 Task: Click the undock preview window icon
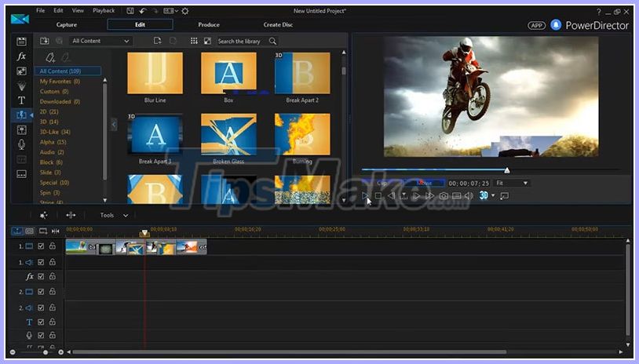point(504,196)
